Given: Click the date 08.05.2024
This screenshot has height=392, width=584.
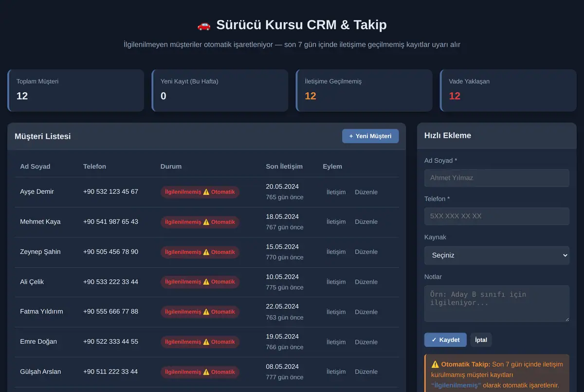Looking at the screenshot, I should pos(282,367).
